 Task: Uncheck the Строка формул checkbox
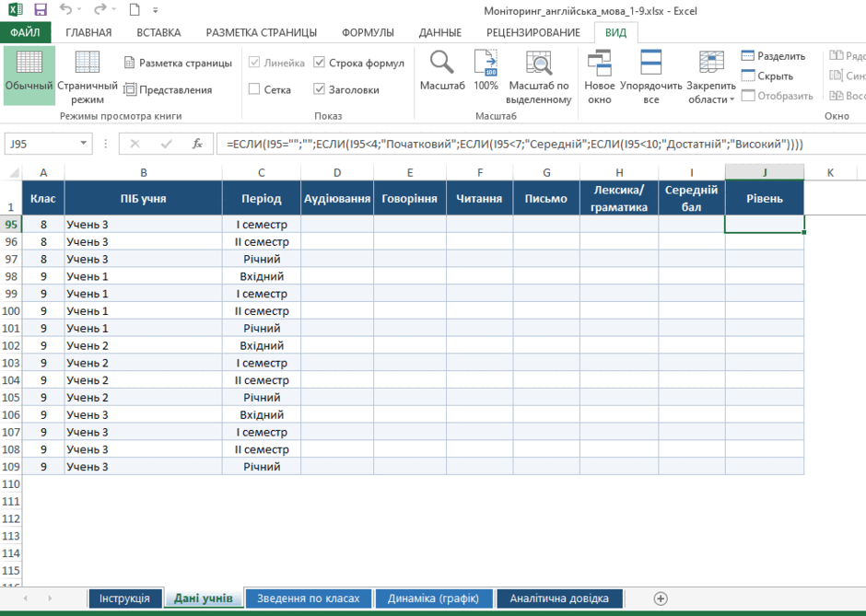pos(319,63)
